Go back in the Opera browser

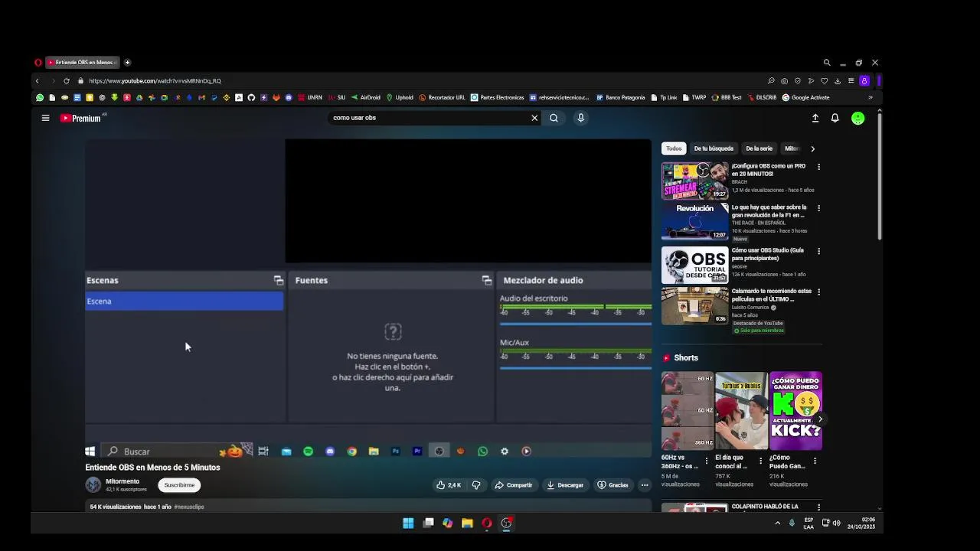point(37,81)
